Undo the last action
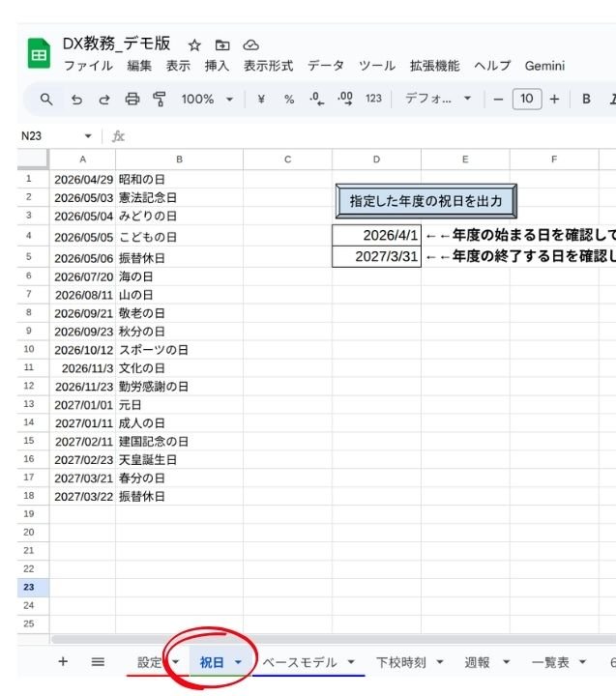Viewport: 616px width, 696px height. 76,99
